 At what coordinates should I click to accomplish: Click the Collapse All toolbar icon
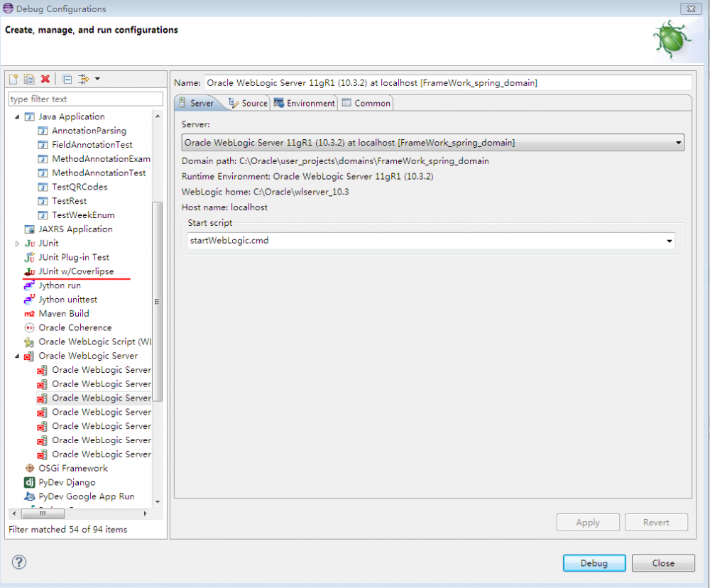[67, 80]
